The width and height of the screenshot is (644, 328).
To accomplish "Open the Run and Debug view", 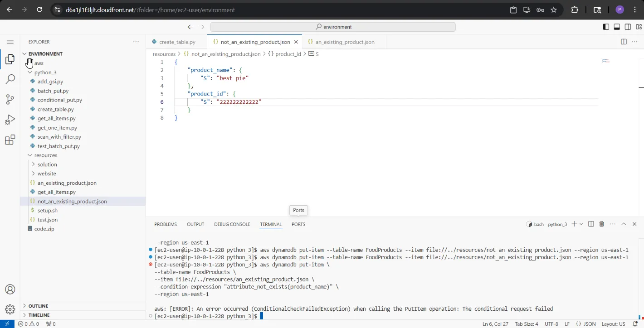I will click(10, 120).
